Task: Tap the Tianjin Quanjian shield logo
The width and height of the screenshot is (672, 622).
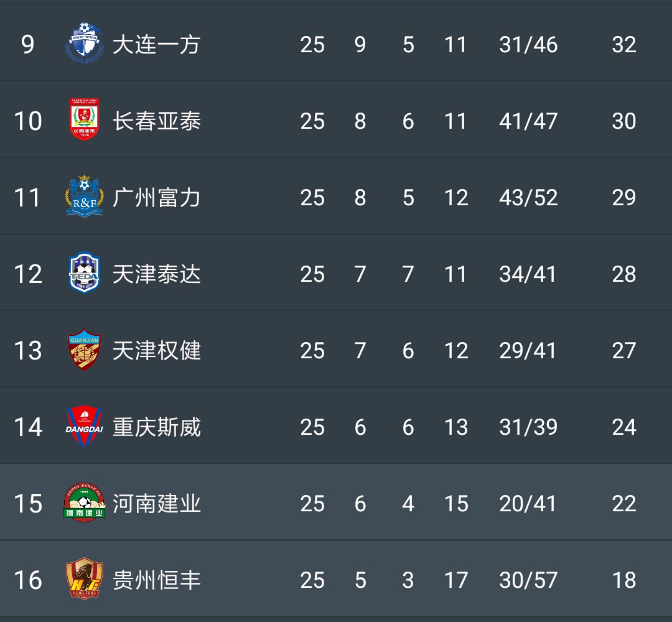Action: tap(84, 350)
